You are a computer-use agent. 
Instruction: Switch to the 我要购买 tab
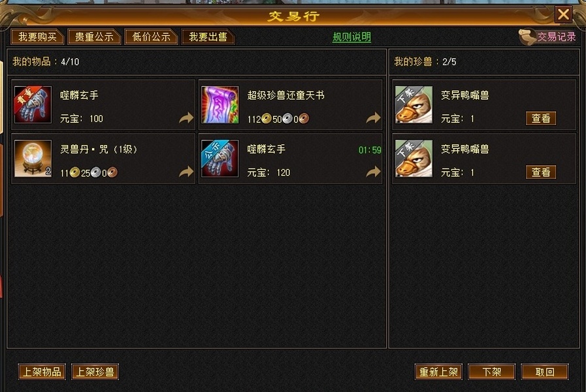tap(37, 37)
